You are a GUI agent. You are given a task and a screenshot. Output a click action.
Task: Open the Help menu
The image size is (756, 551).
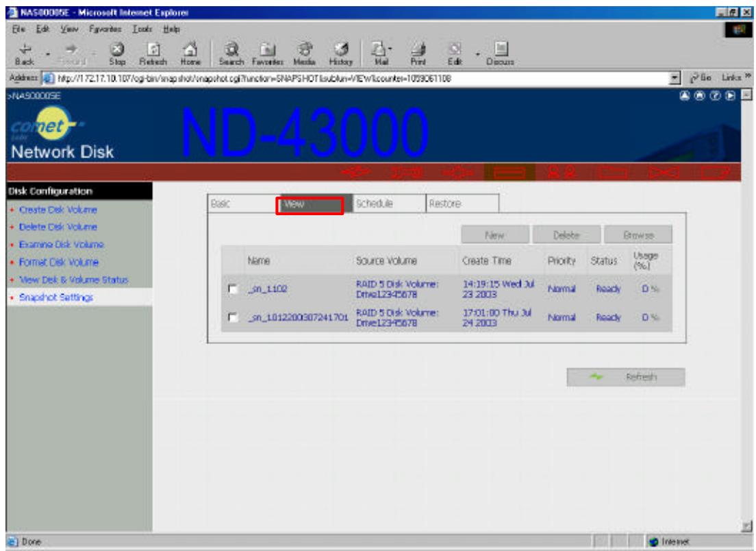point(171,29)
